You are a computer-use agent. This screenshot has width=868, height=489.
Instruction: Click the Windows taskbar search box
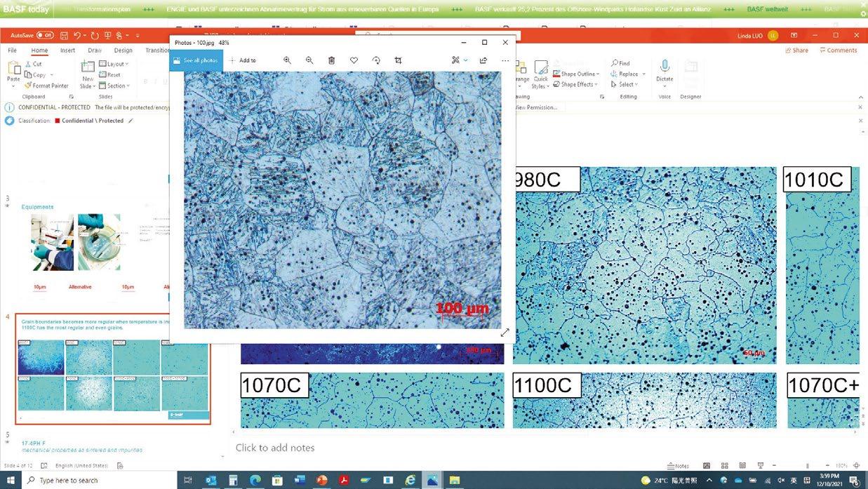(x=100, y=481)
